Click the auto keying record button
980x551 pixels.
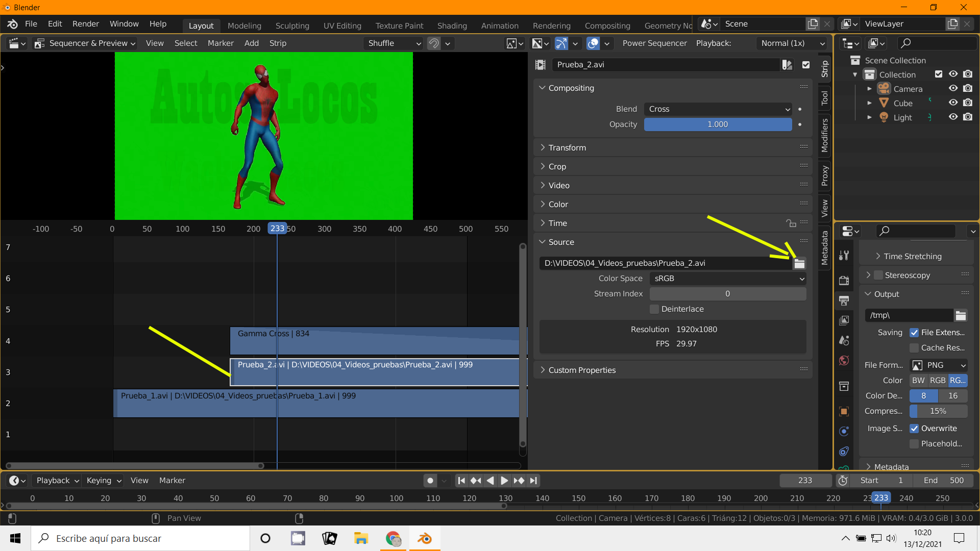click(430, 481)
